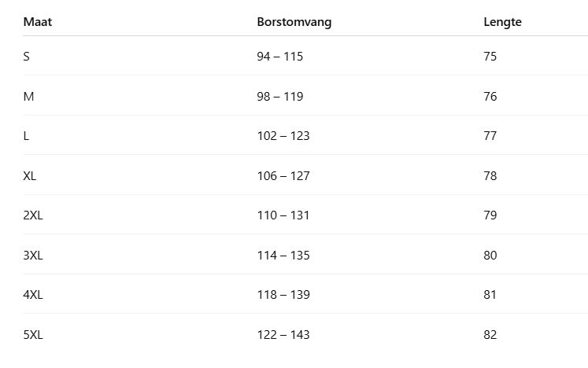Click the length value 75

click(490, 57)
